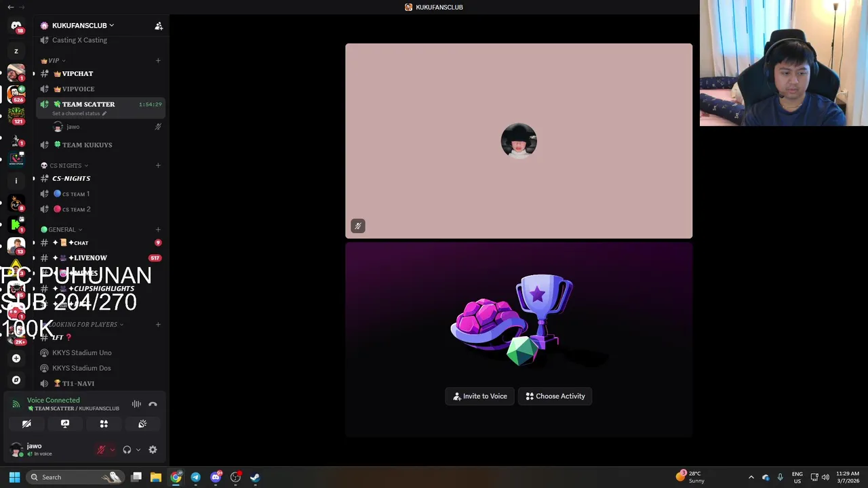Open the soundboard icon in voice panel
This screenshot has width=868, height=488.
click(142, 424)
